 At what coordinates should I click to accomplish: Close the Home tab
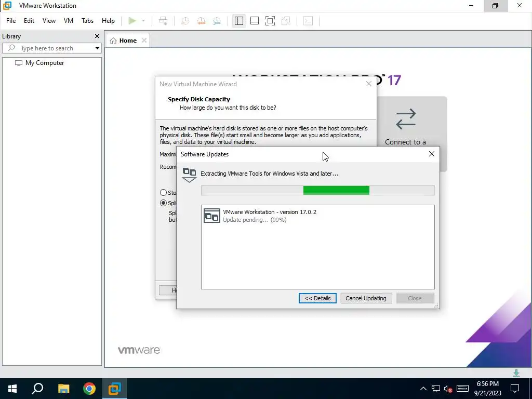click(144, 41)
